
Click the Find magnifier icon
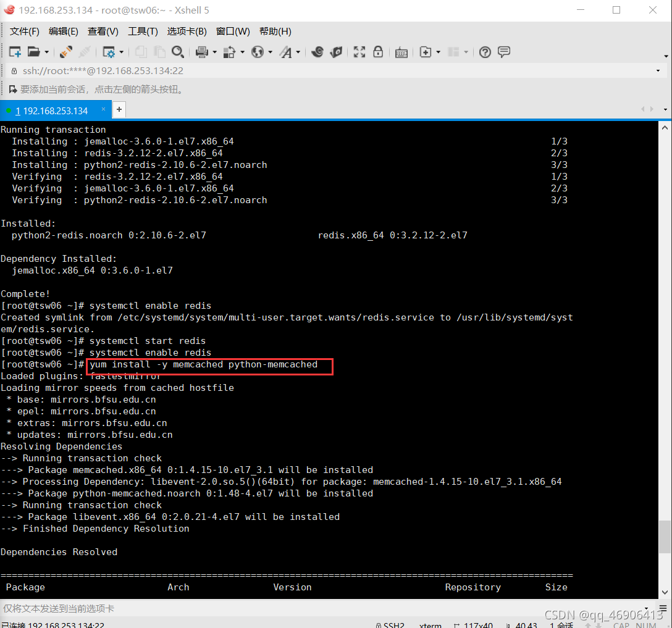(178, 52)
